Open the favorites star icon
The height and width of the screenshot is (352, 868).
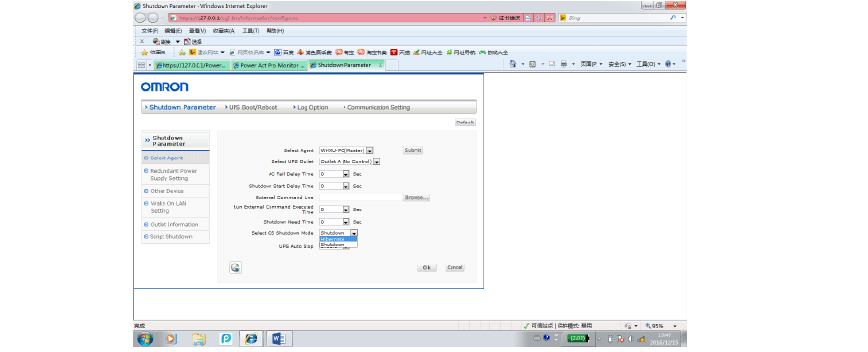[144, 53]
